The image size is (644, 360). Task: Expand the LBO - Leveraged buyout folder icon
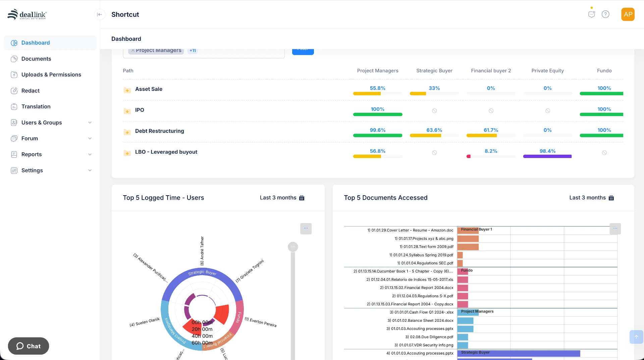(x=127, y=153)
